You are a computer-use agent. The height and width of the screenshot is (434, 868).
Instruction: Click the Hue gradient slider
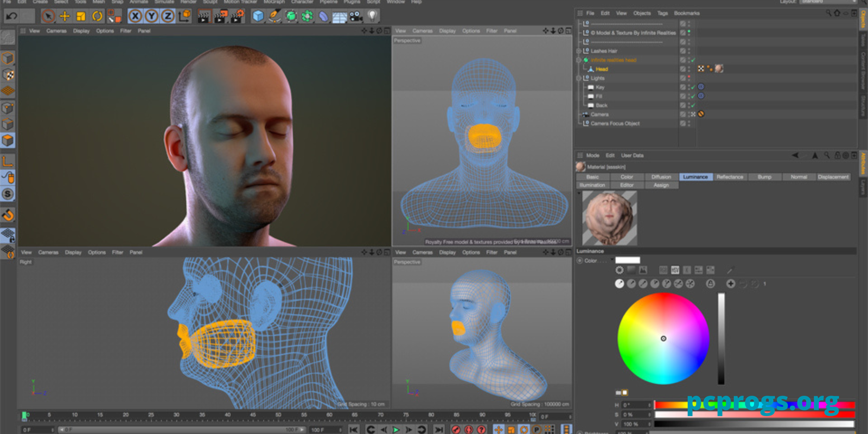coord(754,405)
